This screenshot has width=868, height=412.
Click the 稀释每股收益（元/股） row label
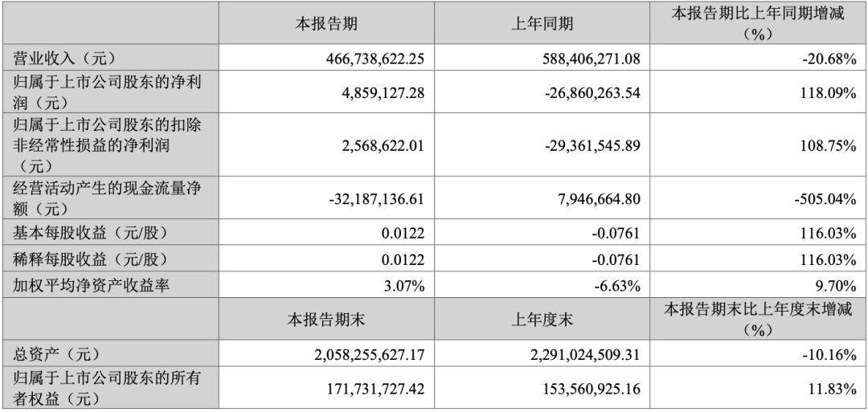point(89,260)
